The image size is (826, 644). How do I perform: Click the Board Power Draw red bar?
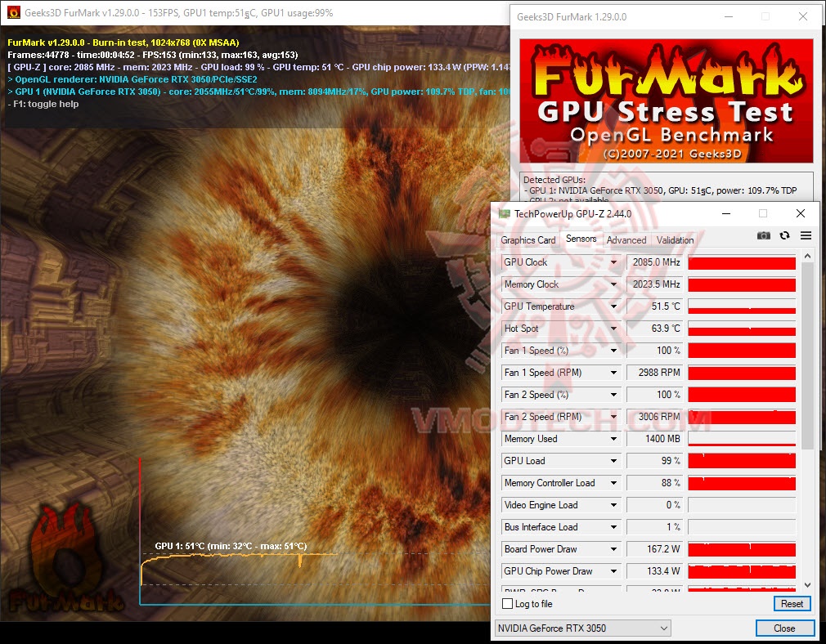pyautogui.click(x=740, y=548)
